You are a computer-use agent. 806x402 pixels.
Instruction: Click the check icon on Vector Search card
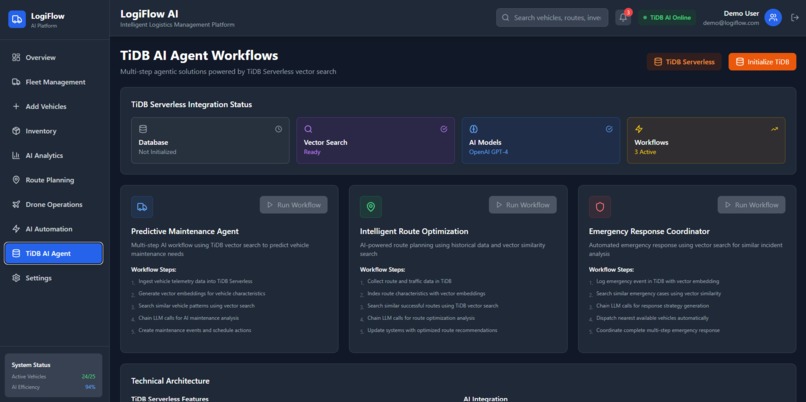(x=444, y=129)
